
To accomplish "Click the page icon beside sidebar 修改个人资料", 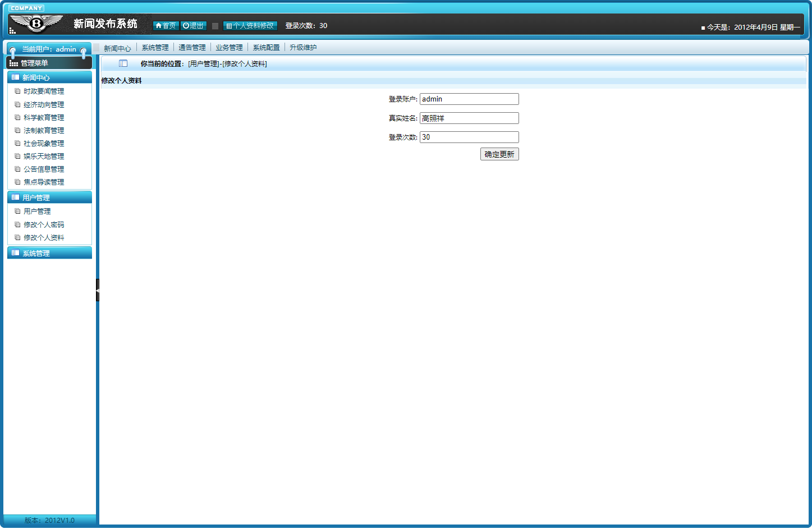I will click(17, 237).
